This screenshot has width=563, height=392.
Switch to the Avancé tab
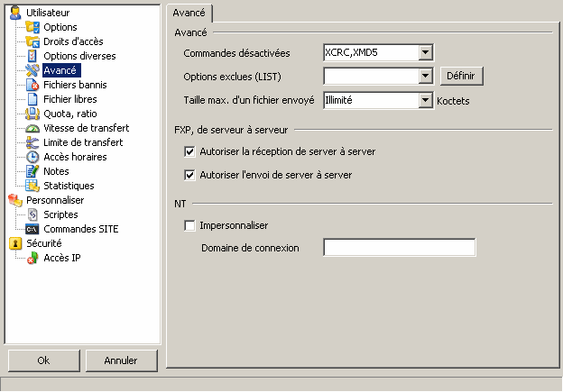point(190,13)
